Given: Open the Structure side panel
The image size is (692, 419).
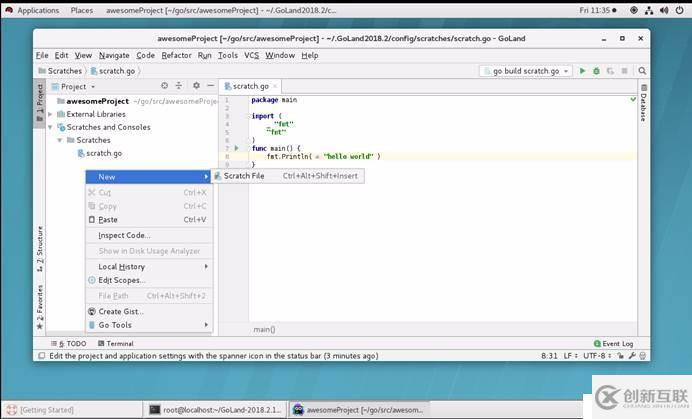Looking at the screenshot, I should pyautogui.click(x=40, y=249).
